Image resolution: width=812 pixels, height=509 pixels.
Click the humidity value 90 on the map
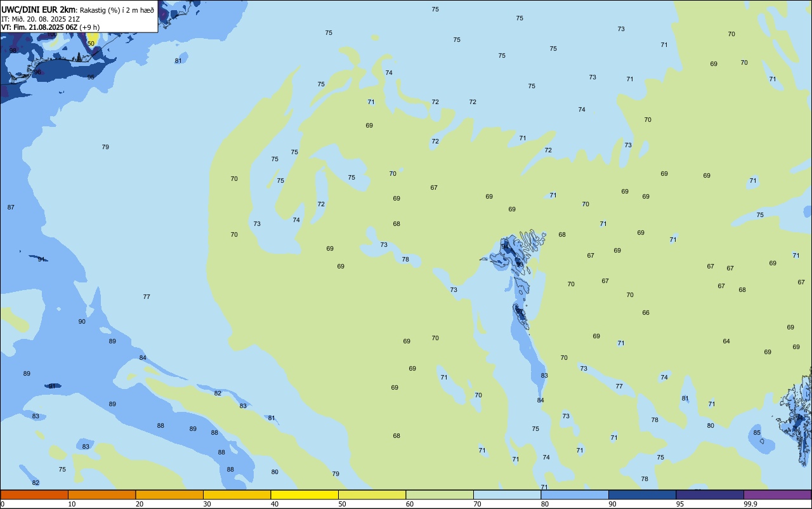coord(82,322)
